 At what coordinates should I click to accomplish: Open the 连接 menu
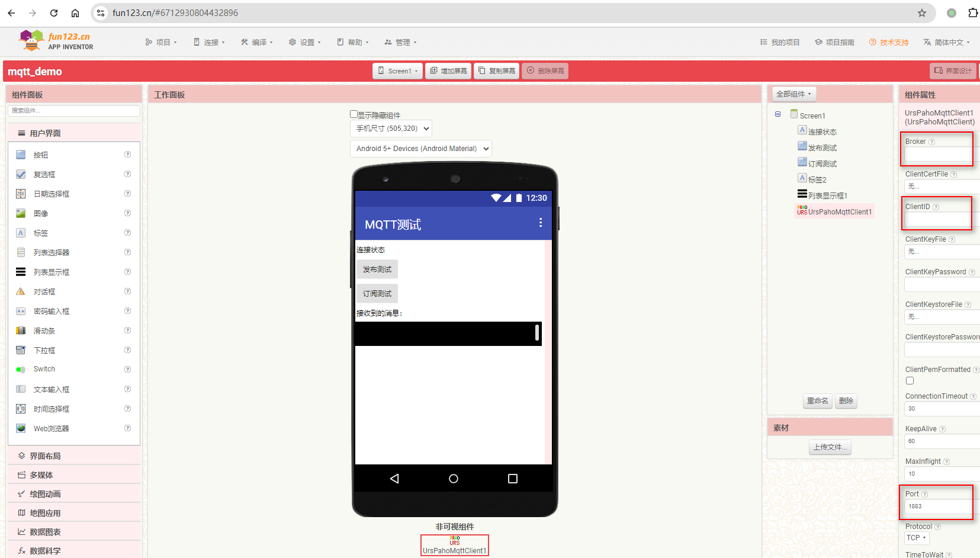click(209, 42)
